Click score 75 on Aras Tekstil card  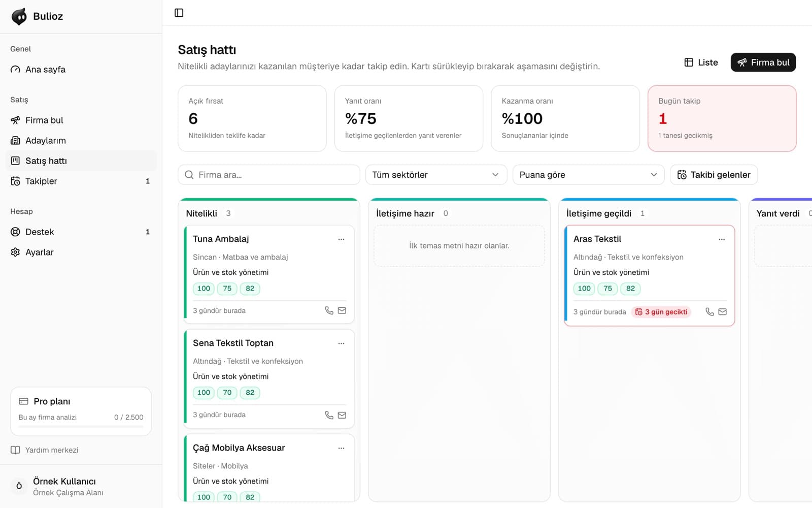tap(607, 289)
